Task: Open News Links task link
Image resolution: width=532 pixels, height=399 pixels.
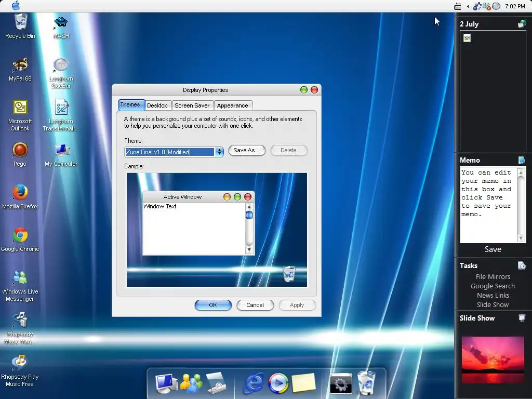Action: tap(493, 295)
